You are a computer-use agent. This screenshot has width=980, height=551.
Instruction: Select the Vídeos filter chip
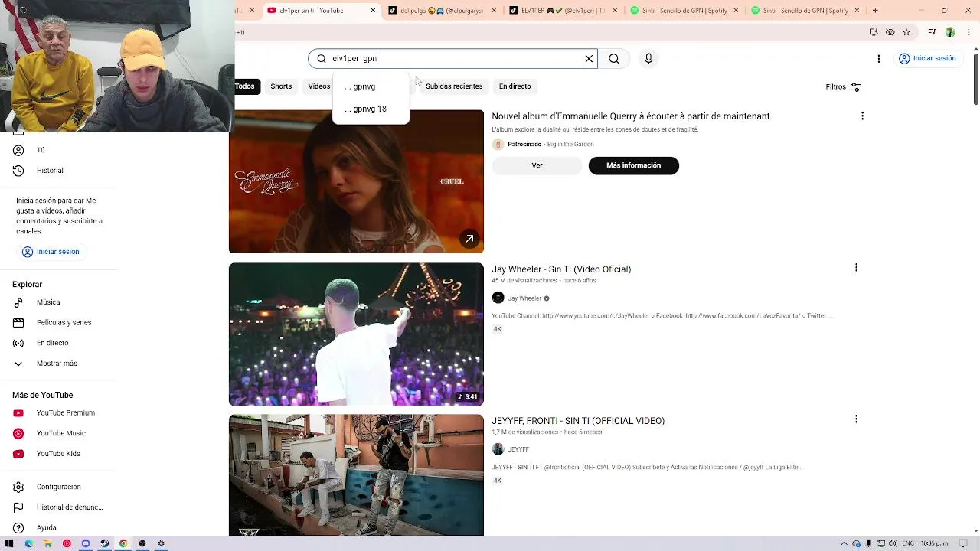coord(318,86)
